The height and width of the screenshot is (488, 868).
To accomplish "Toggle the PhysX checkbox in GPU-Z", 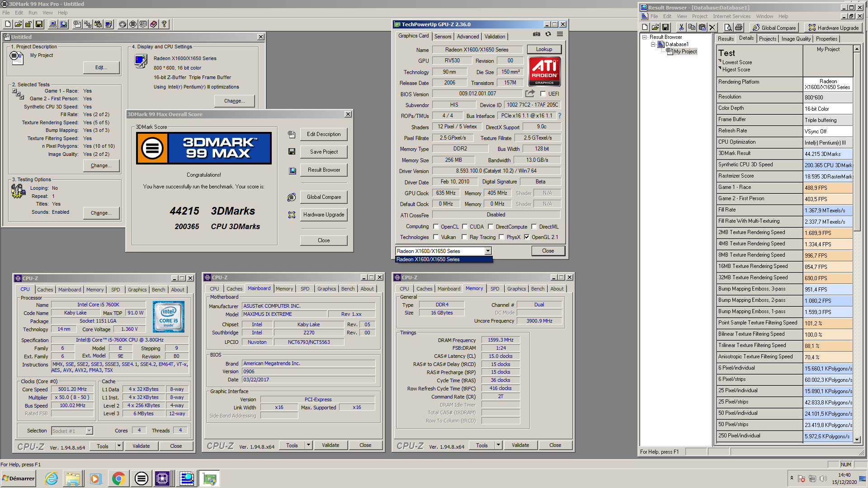I will tap(501, 237).
